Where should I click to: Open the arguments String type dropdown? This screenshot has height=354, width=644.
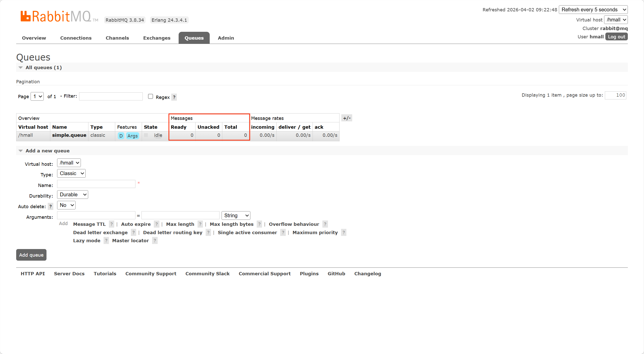tap(235, 215)
